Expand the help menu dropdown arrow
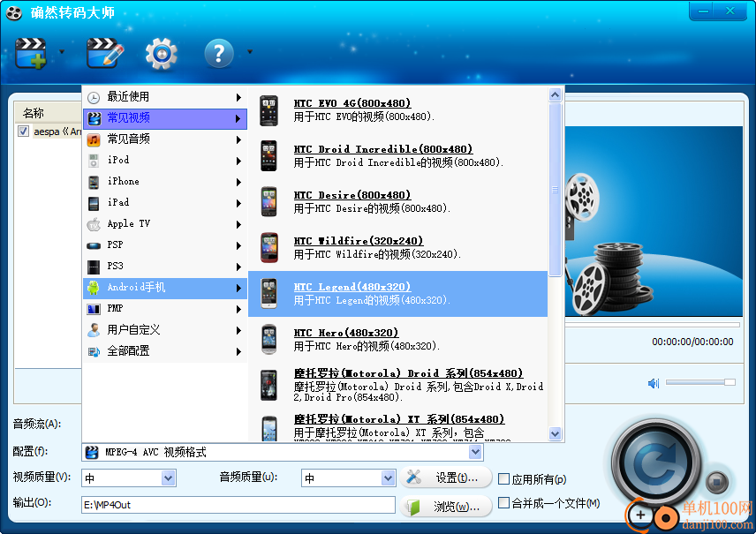Image resolution: width=756 pixels, height=534 pixels. [250, 51]
